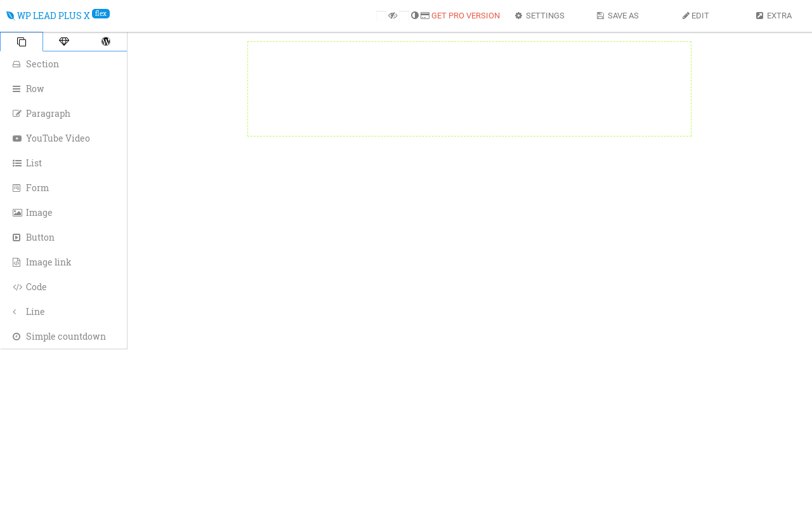Click the Image link label in the sidebar
Viewport: 812px width, 508px height.
coord(48,262)
